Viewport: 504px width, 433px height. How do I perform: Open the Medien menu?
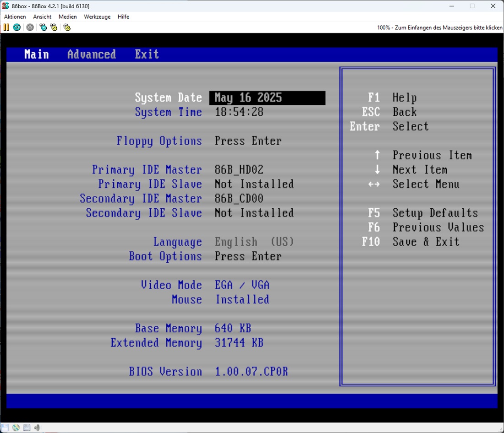click(68, 17)
